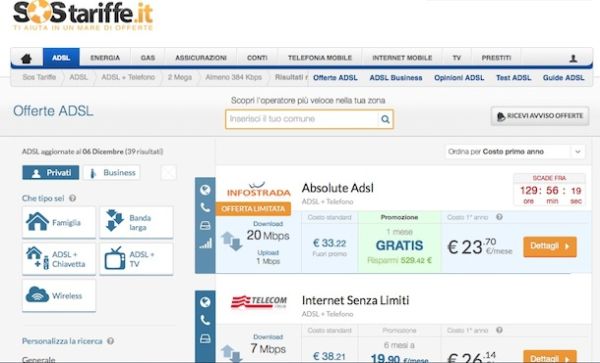Open Dettagli for Absolute Adsl offer
The width and height of the screenshot is (600, 363).
click(x=549, y=246)
